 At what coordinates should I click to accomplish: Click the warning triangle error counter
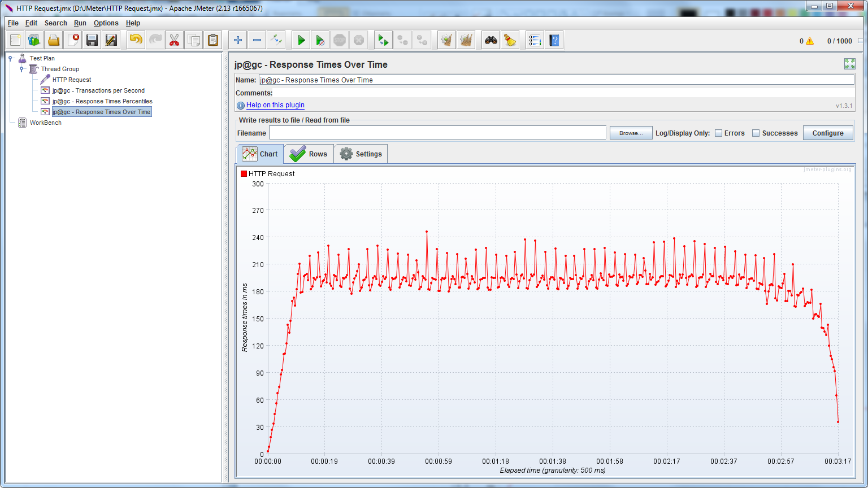coord(810,41)
